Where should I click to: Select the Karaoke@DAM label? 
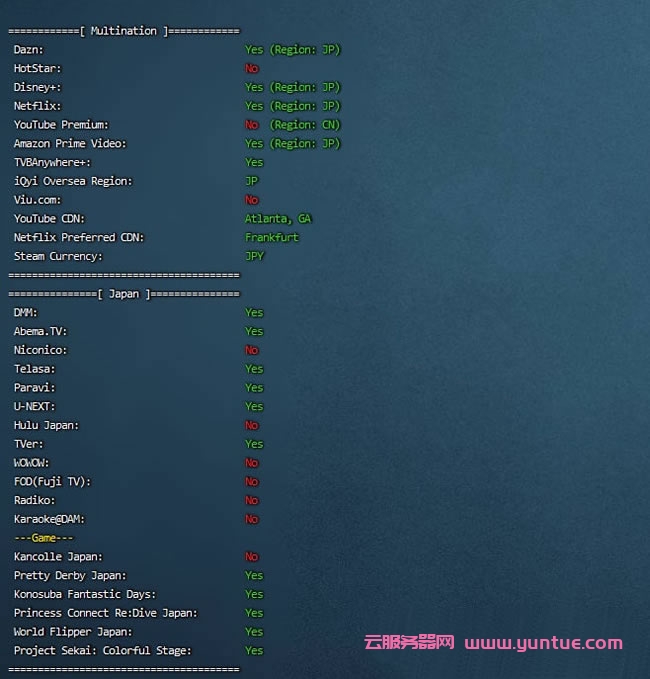click(48, 519)
